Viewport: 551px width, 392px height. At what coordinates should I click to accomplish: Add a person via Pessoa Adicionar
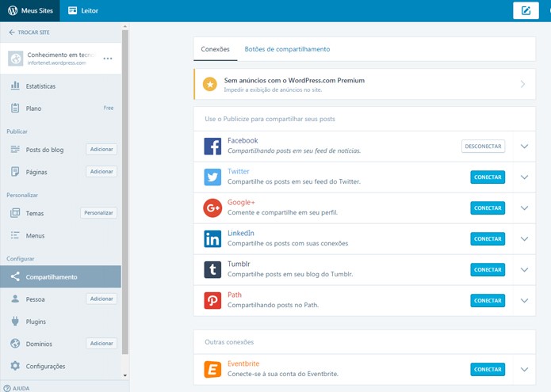pos(101,299)
